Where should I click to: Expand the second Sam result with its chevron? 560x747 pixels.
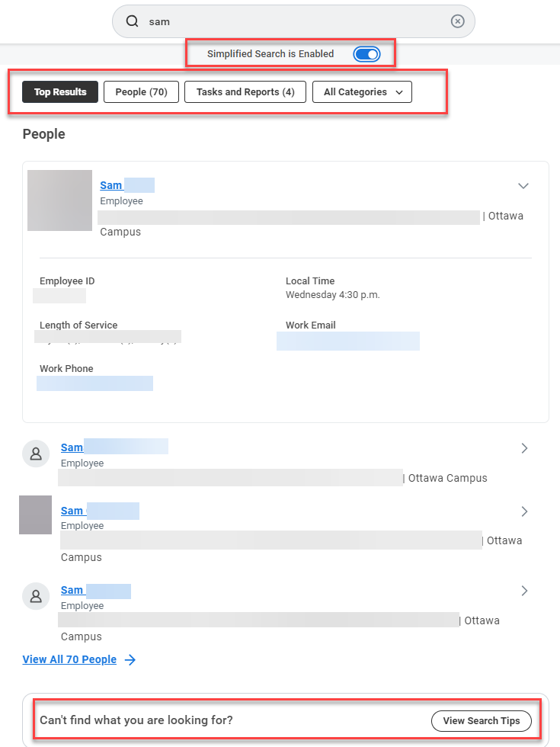coord(524,449)
